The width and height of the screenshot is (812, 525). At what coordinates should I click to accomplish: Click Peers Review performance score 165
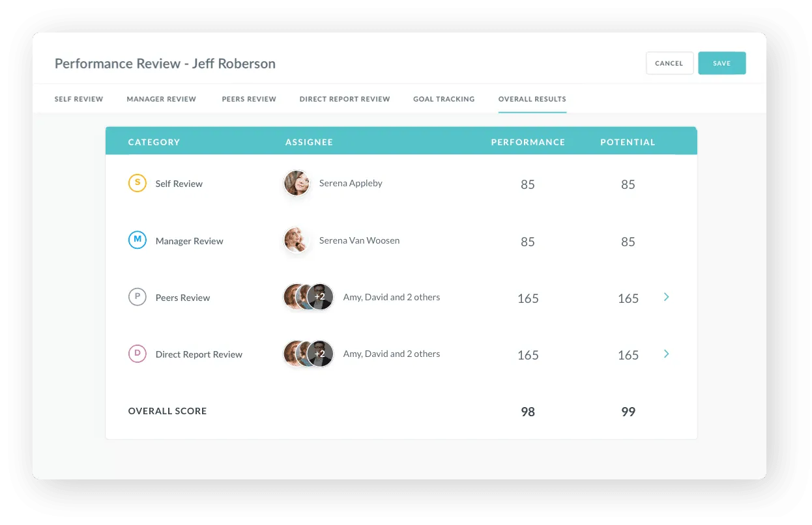coord(528,298)
